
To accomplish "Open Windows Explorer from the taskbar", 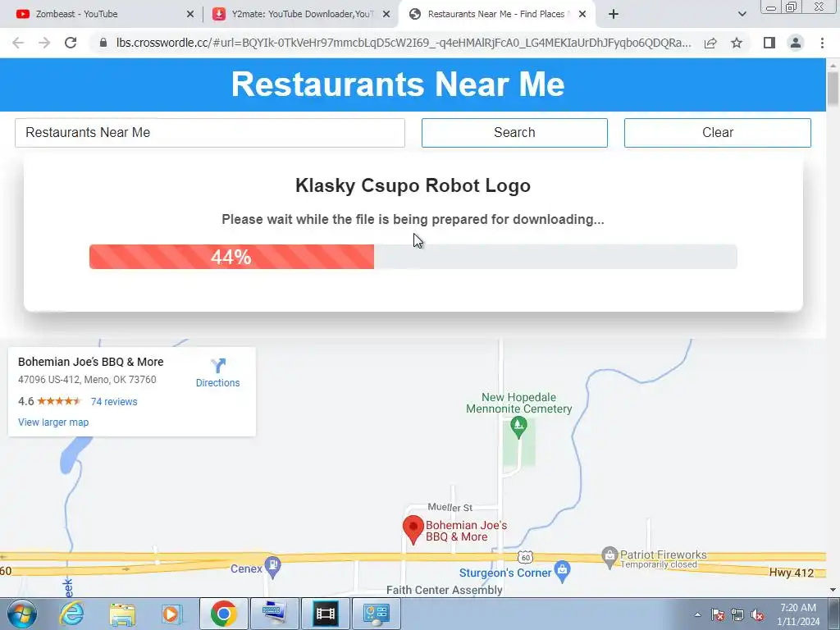I will click(122, 614).
